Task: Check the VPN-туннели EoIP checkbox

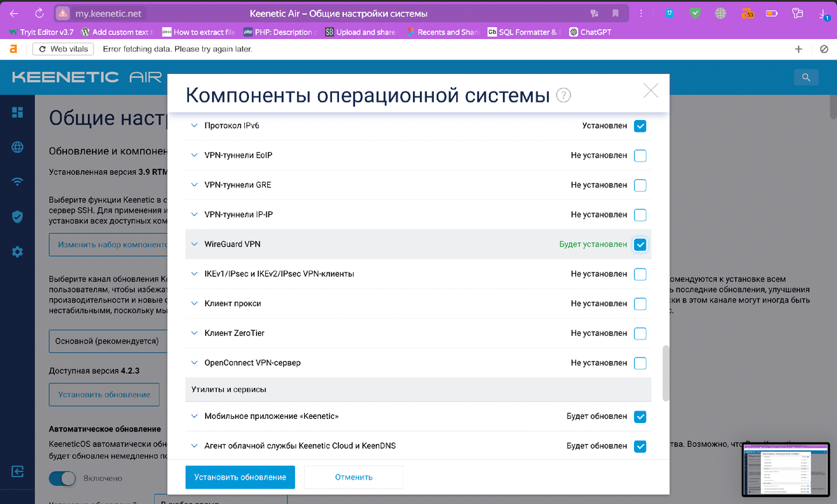Action: 640,155
